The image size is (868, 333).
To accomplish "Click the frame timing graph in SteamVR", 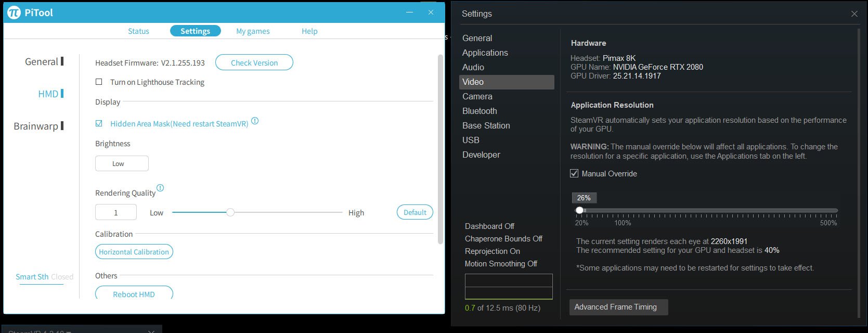I will pos(509,287).
